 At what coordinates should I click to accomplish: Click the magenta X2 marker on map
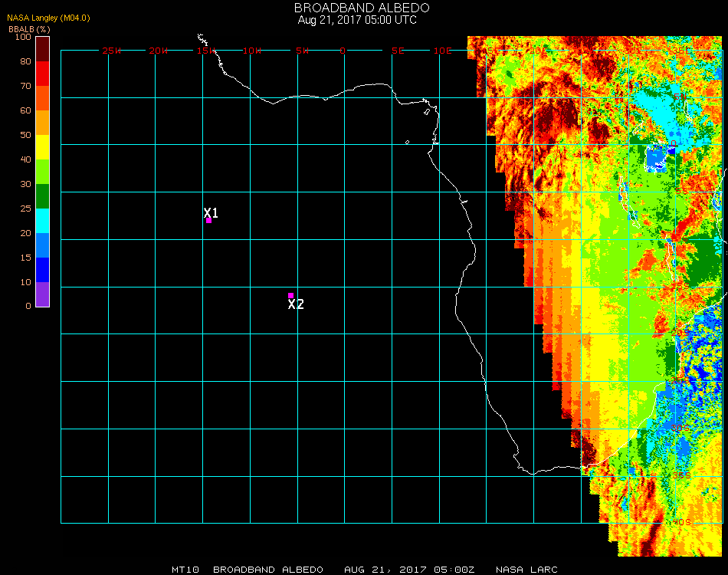tap(290, 295)
